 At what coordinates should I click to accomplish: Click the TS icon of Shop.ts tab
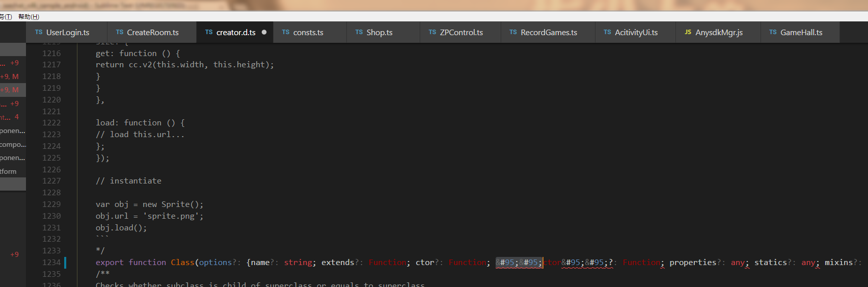359,32
